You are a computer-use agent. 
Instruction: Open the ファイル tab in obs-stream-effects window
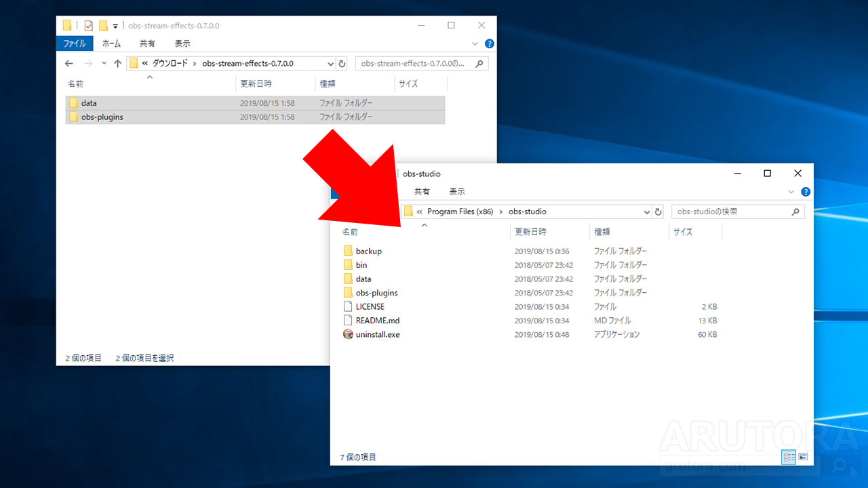click(75, 43)
